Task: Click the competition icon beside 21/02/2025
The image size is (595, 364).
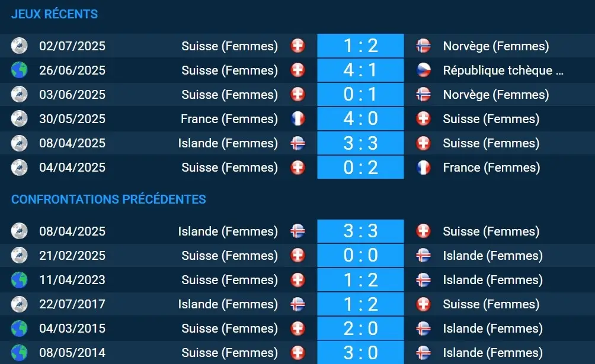Action: point(19,256)
